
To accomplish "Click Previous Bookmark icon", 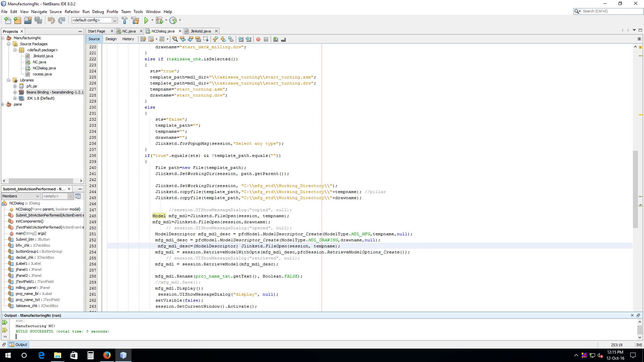I will pyautogui.click(x=215, y=39).
